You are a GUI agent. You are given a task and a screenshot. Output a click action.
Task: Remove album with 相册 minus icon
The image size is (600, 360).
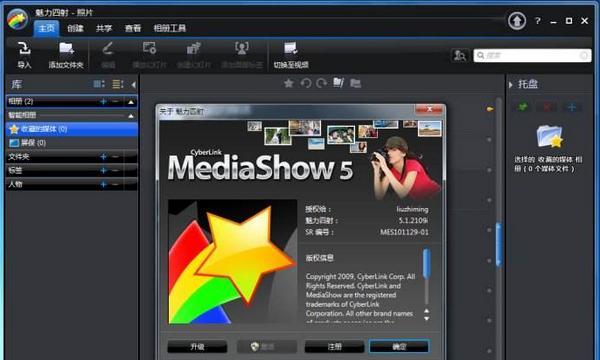coord(115,101)
